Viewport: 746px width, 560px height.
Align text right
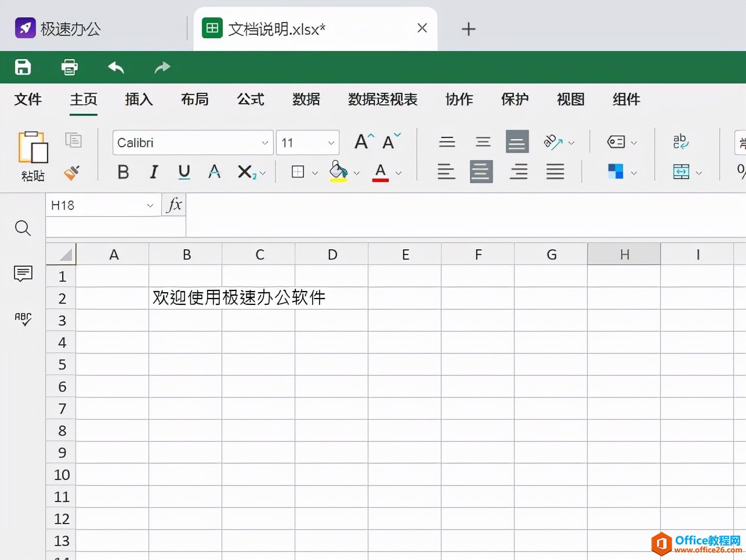(519, 172)
